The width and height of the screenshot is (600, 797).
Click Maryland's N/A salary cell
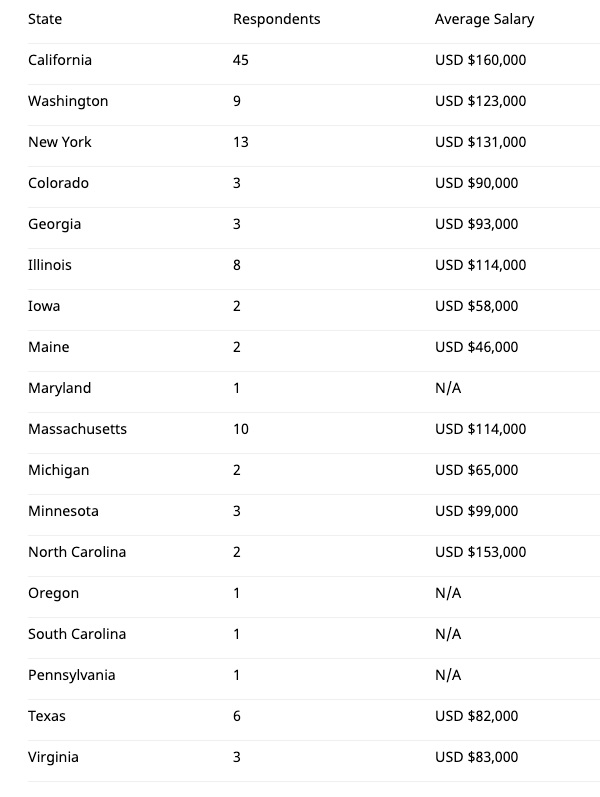click(448, 388)
